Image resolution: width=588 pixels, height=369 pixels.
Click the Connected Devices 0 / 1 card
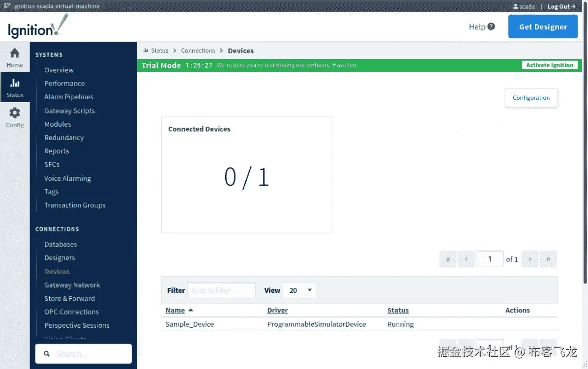coord(247,174)
